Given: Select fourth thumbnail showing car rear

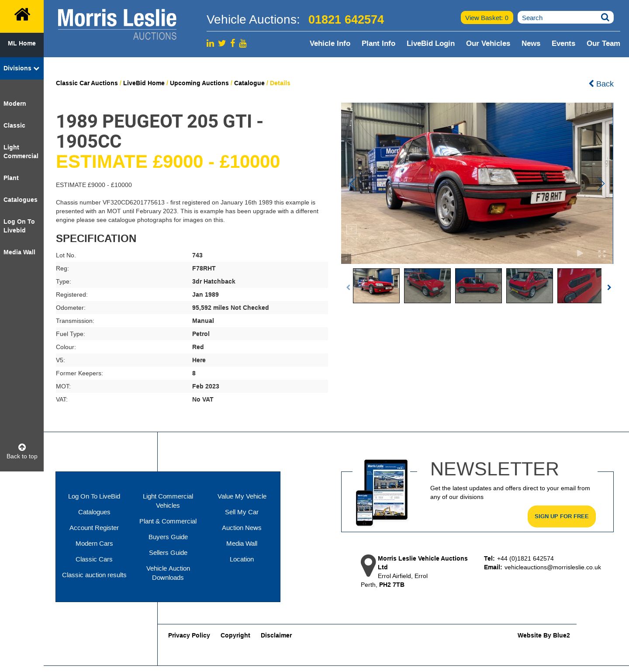Looking at the screenshot, I should click(x=529, y=286).
